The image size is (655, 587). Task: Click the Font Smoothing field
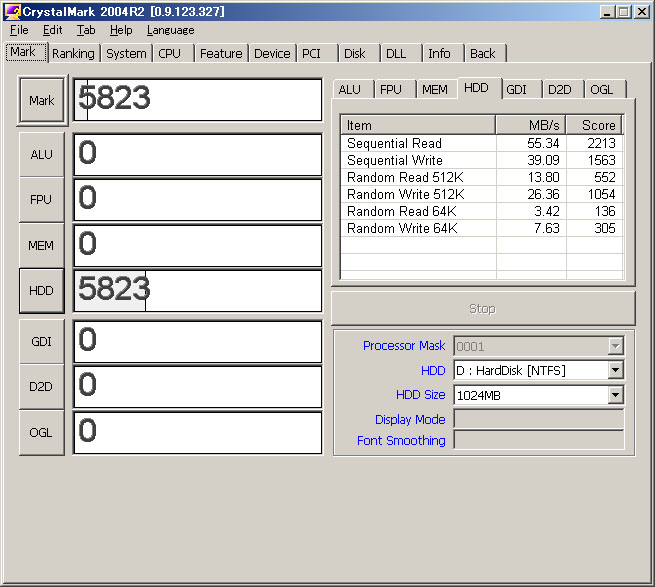coord(539,440)
